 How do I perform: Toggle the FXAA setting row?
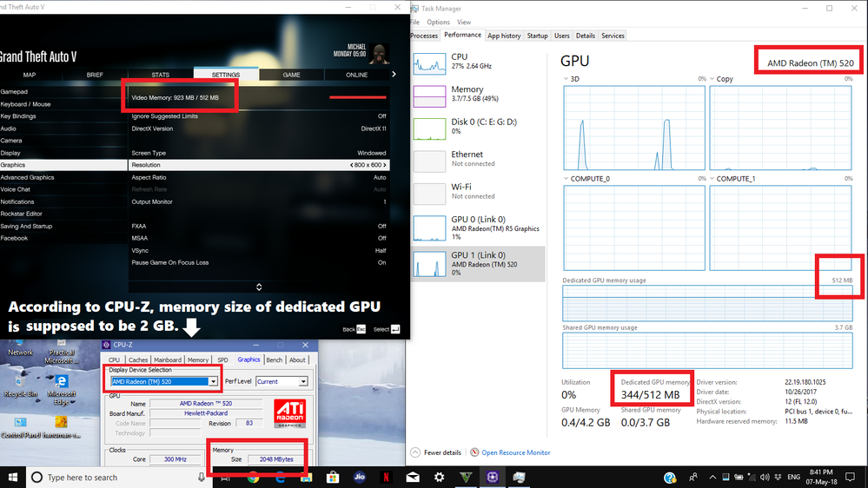click(259, 226)
